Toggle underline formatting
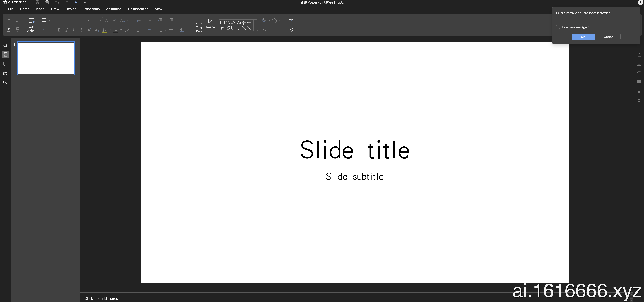This screenshot has height=302, width=644. (x=74, y=30)
